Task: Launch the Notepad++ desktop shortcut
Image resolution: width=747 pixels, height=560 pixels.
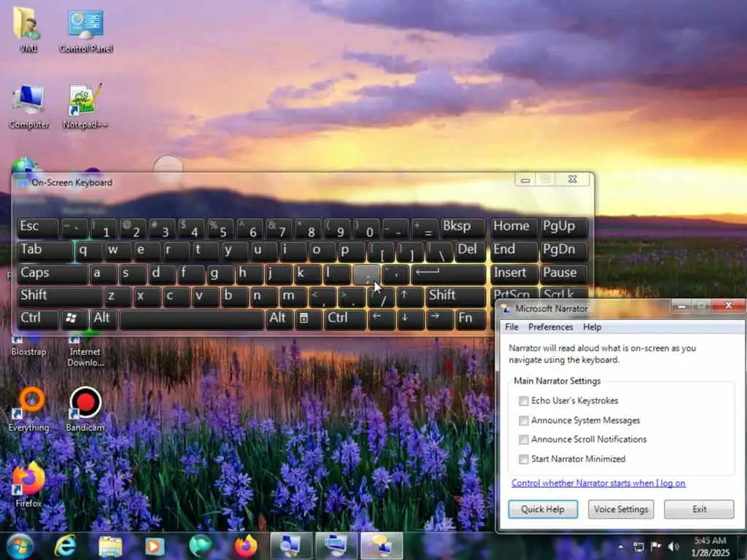Action: (x=85, y=106)
